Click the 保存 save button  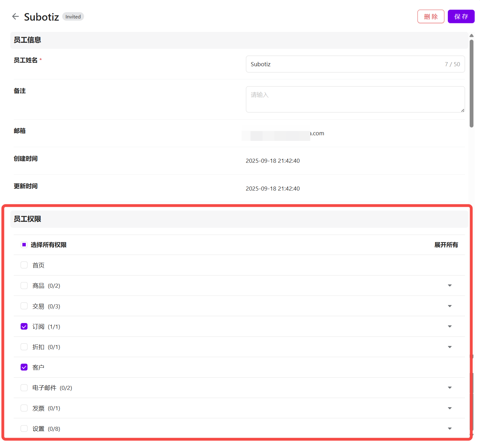coord(461,17)
